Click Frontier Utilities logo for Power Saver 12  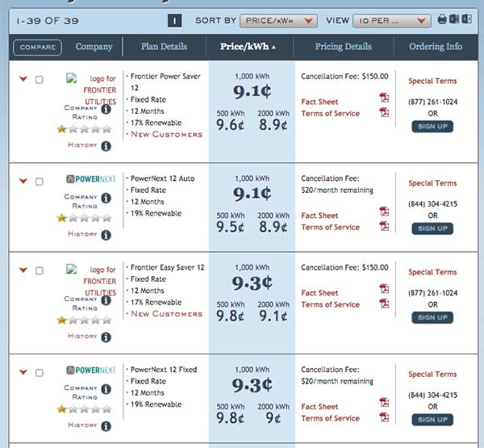[91, 90]
